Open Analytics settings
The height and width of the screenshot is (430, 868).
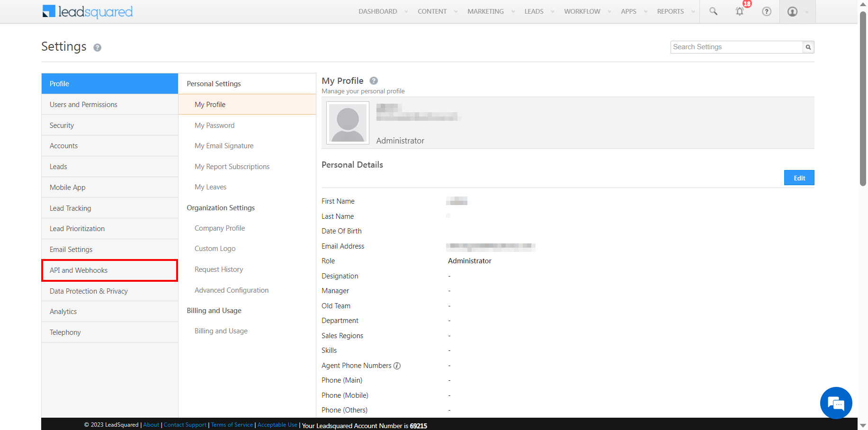110,312
